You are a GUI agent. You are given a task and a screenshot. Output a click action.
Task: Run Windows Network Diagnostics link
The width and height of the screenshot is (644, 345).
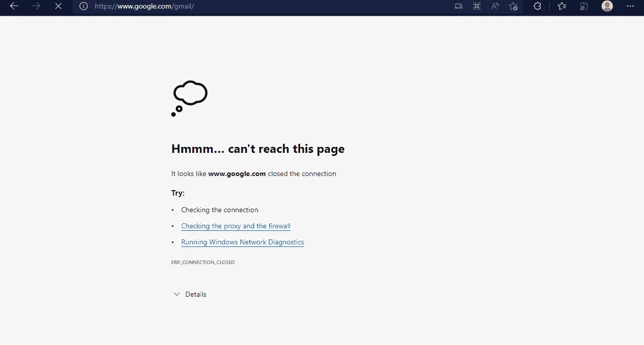click(x=242, y=242)
